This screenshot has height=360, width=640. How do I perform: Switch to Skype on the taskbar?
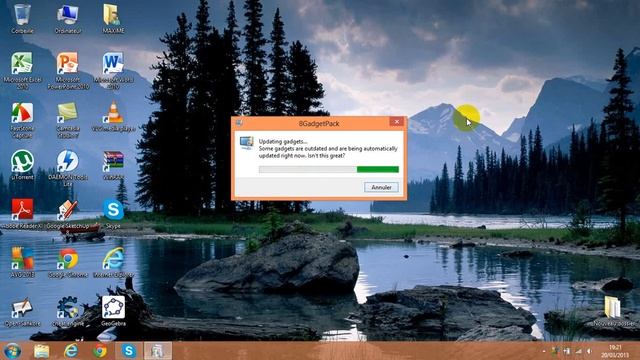[129, 351]
